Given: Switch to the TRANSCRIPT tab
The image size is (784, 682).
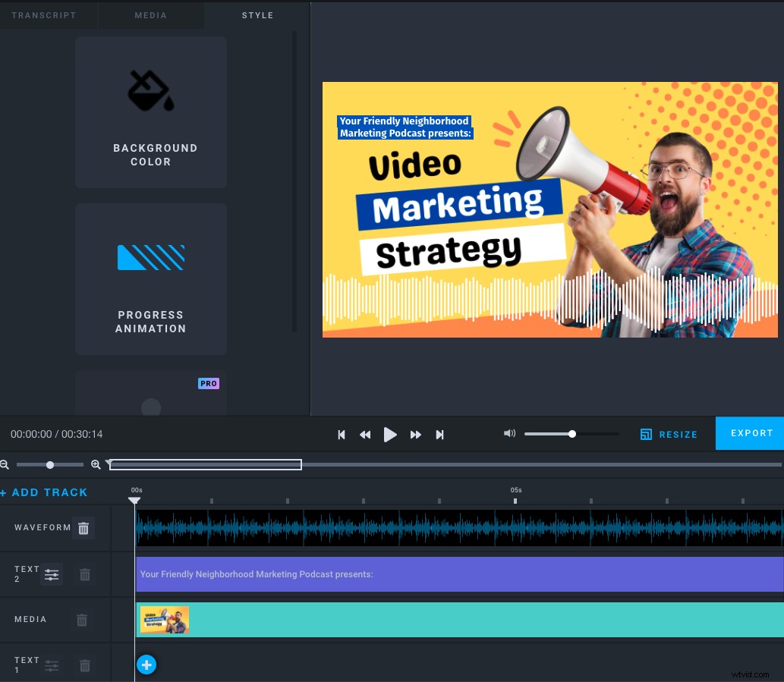Looking at the screenshot, I should pyautogui.click(x=44, y=15).
